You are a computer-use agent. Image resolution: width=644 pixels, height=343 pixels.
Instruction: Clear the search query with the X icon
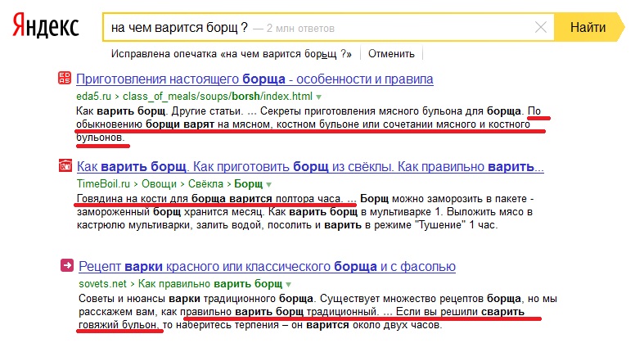tap(540, 27)
